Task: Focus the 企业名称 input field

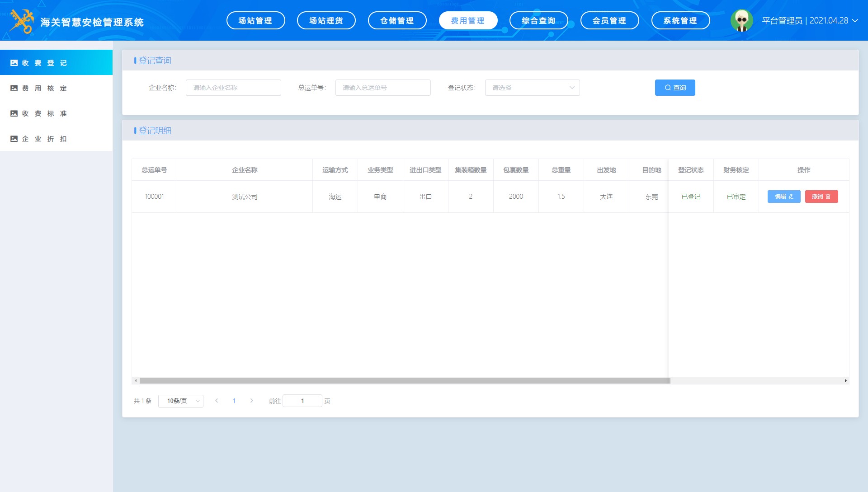Action: click(233, 88)
